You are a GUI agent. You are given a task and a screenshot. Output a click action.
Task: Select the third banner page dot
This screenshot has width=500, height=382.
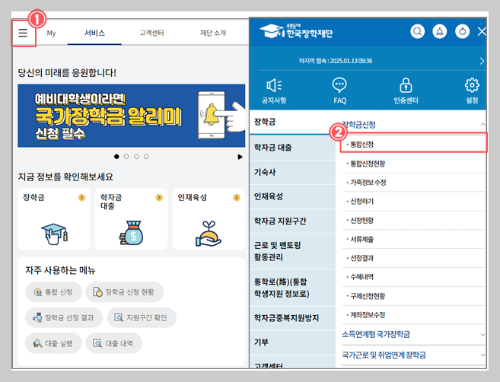click(x=136, y=156)
